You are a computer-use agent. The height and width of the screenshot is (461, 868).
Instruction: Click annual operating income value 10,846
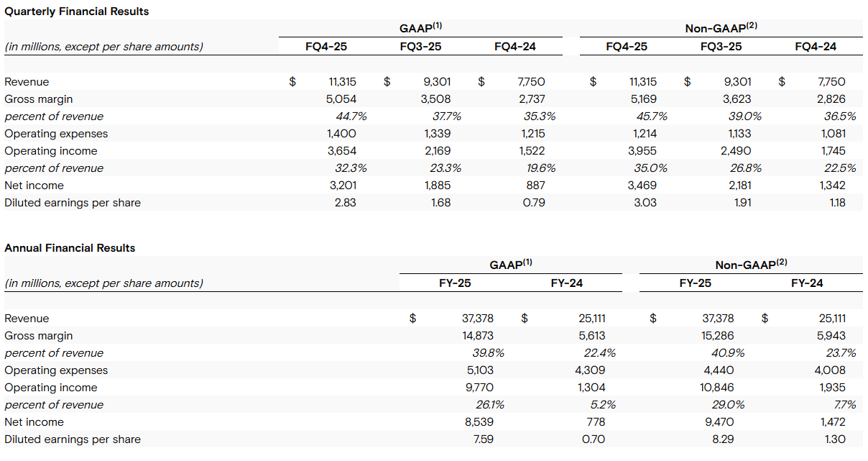719,388
